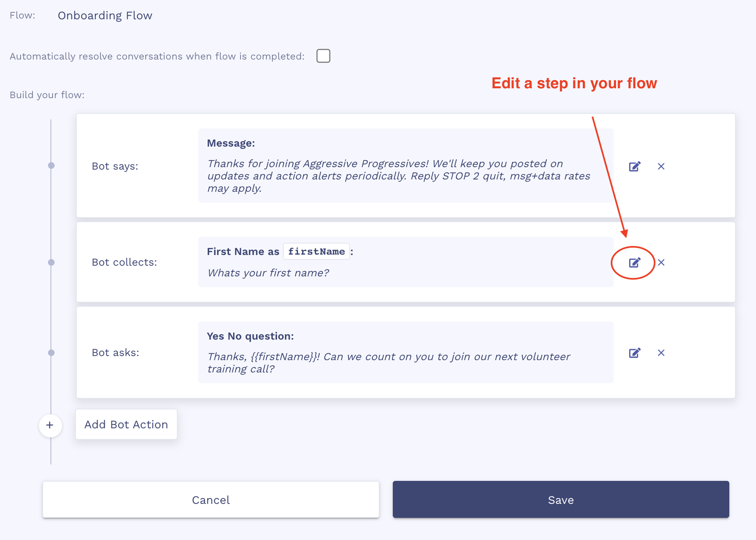Screen dimensions: 756x540
Task: Edit the 'Bot collects' first name step
Action: click(x=635, y=262)
